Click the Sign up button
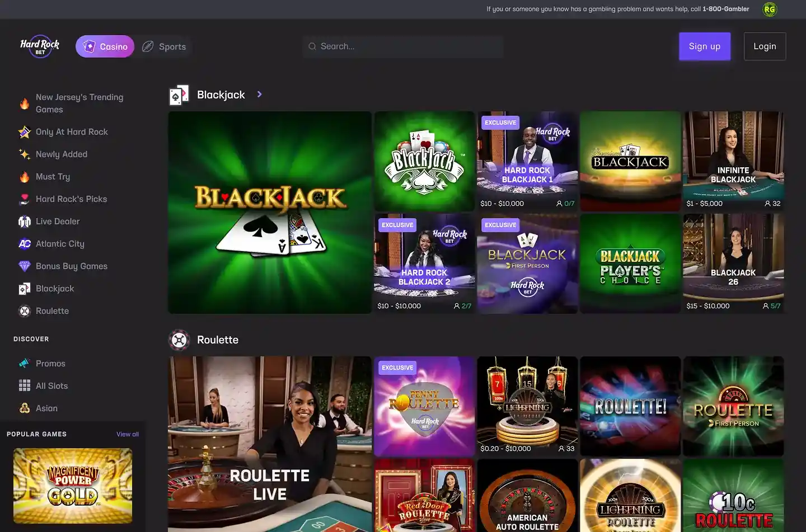The image size is (806, 532). (x=704, y=46)
